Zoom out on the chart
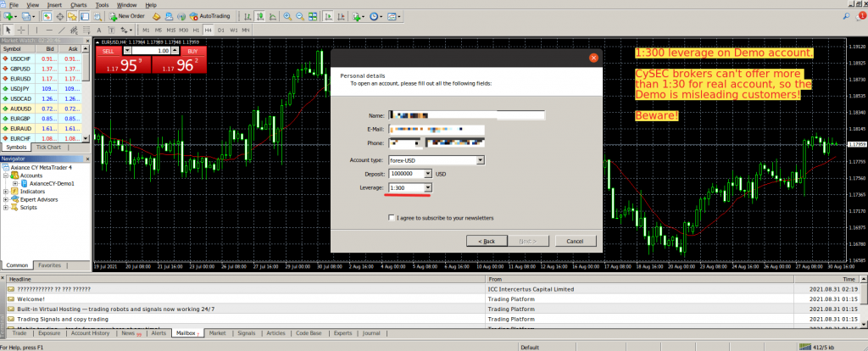868x351 pixels. (300, 16)
